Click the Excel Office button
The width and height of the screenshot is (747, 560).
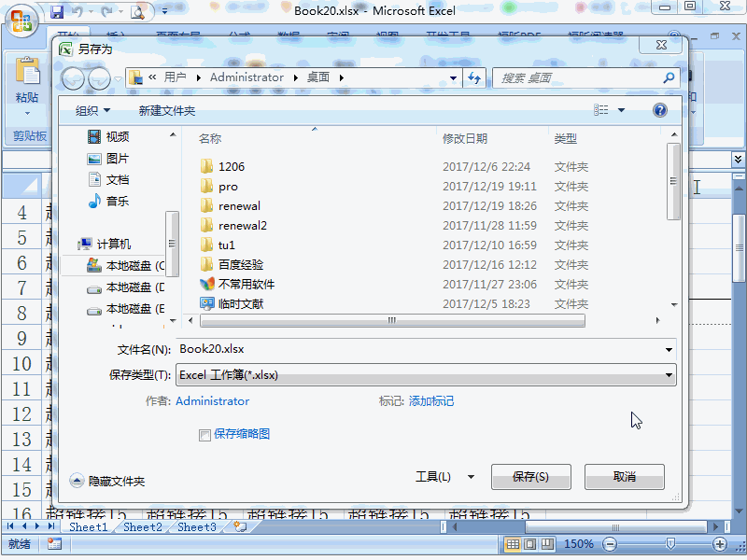pyautogui.click(x=21, y=21)
